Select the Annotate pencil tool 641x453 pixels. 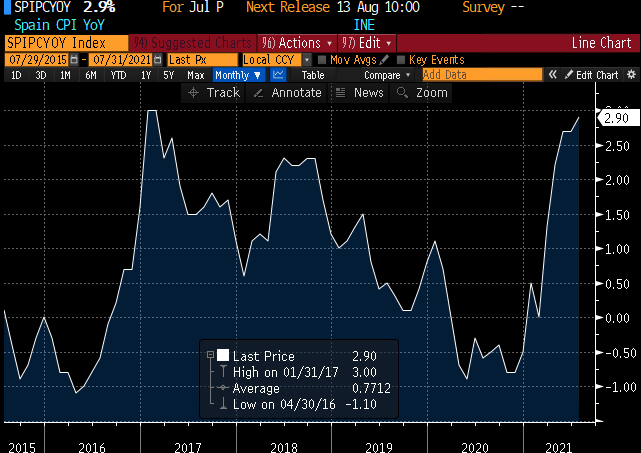285,92
